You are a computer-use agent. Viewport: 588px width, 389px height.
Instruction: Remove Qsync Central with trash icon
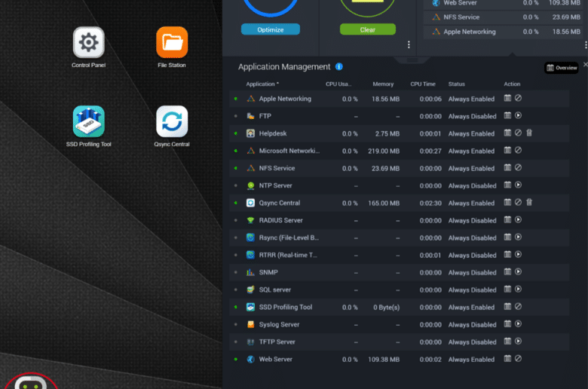tap(528, 203)
